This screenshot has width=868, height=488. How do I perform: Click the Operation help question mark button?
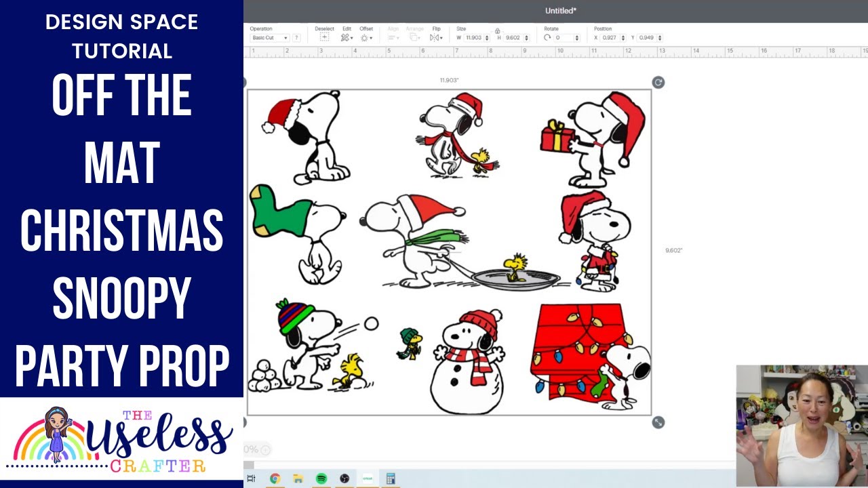click(296, 38)
